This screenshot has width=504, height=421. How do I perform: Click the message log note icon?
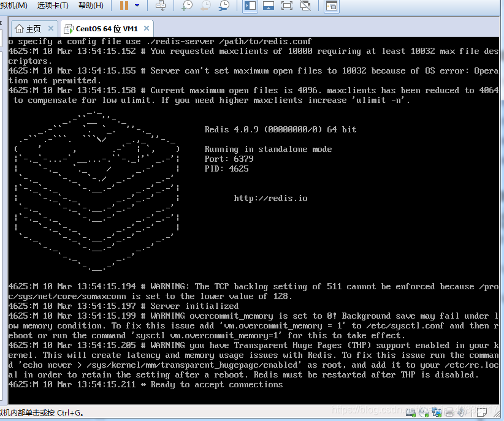[x=481, y=412]
